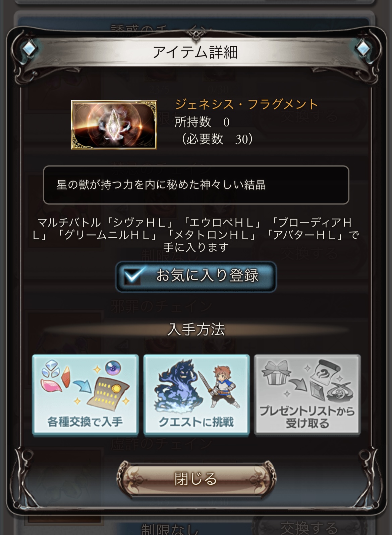Image resolution: width=392 pixels, height=535 pixels.
Task: Tap dimmed 交換する button at screen bottom
Action: click(309, 528)
